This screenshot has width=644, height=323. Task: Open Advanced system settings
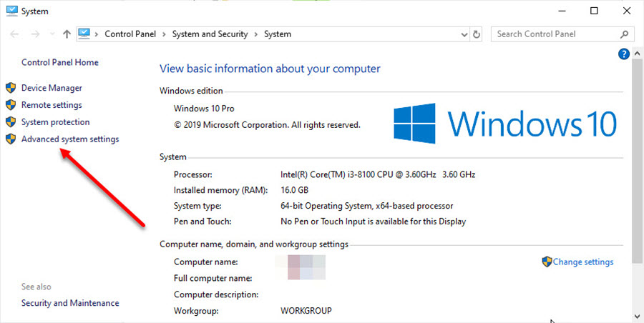70,139
